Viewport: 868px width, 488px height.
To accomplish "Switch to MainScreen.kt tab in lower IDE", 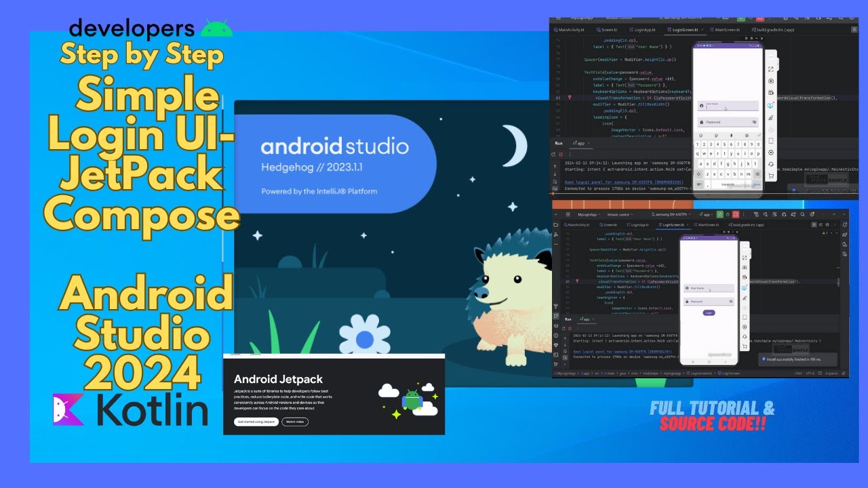I will [x=707, y=225].
